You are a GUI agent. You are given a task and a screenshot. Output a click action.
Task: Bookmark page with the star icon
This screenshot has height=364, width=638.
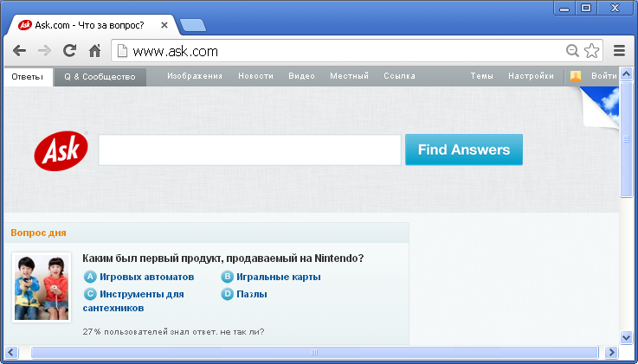pos(592,51)
